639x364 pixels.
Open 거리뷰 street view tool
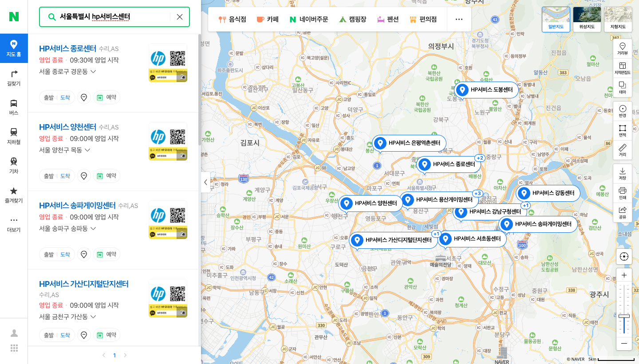click(623, 49)
